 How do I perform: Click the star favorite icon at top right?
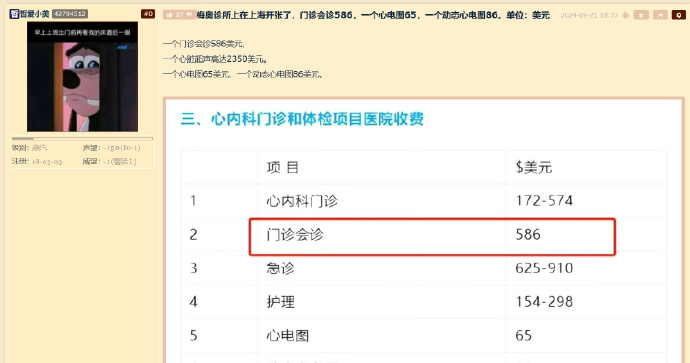point(641,15)
